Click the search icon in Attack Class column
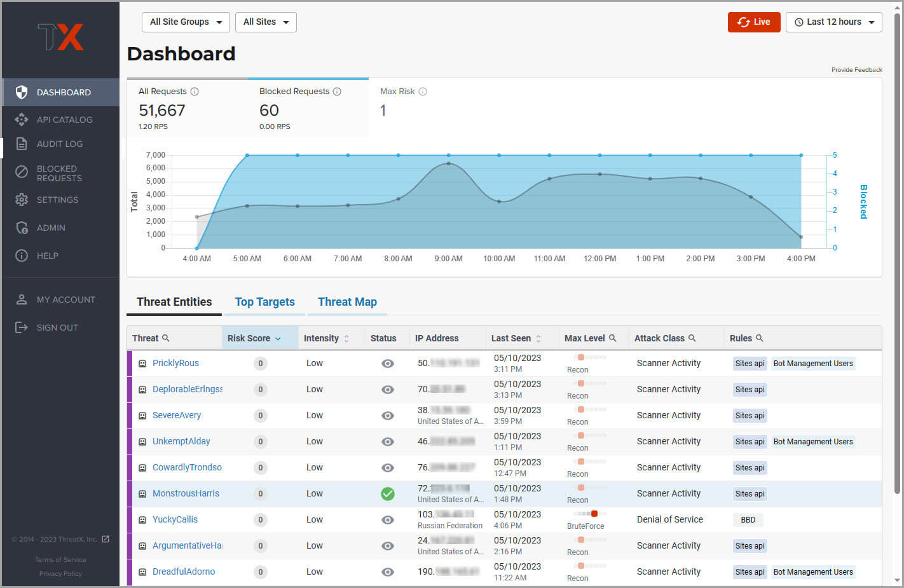This screenshot has width=904, height=588. click(692, 338)
